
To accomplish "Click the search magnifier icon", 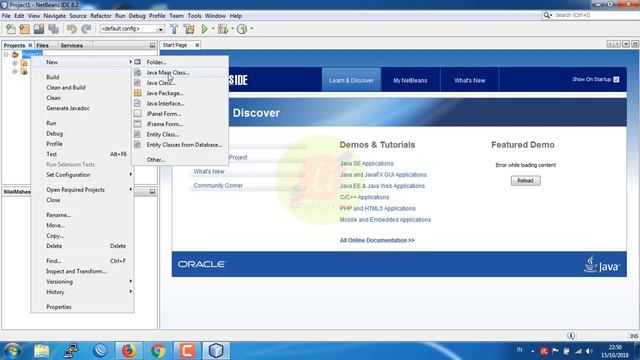I will point(547,15).
